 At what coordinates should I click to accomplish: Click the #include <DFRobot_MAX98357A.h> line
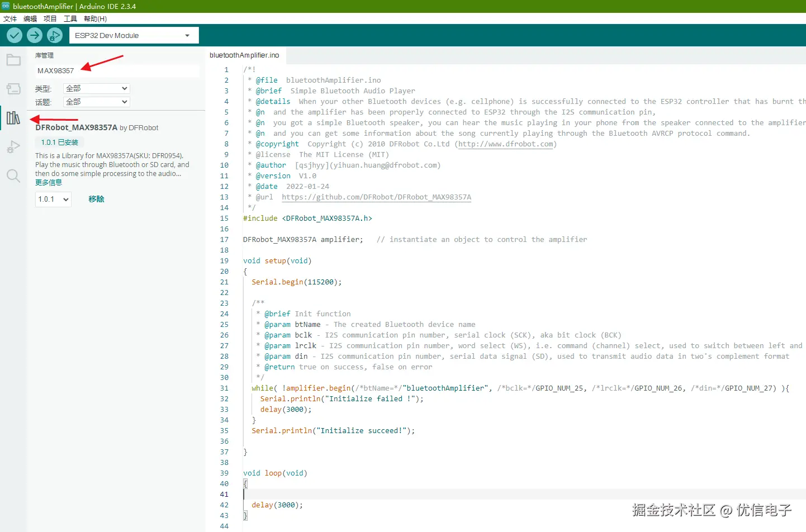point(307,218)
